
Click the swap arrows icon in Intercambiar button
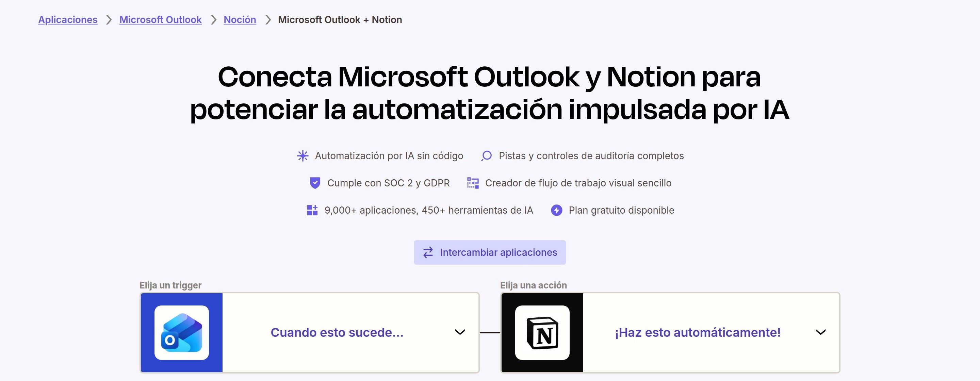[x=428, y=252]
